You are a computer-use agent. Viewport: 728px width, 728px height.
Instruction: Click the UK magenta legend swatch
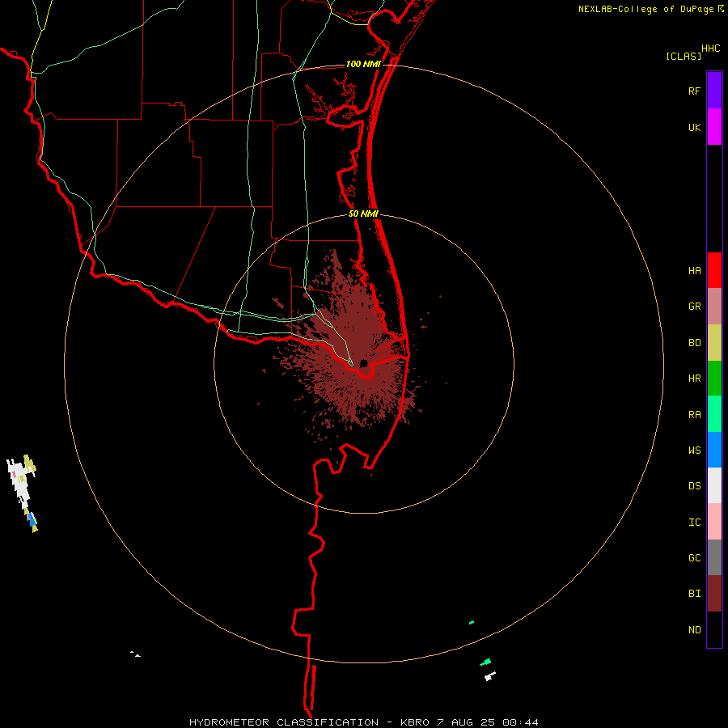pyautogui.click(x=714, y=127)
